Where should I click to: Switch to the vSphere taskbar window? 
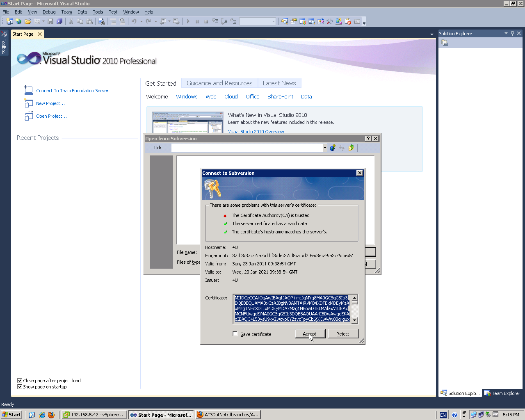coord(94,415)
